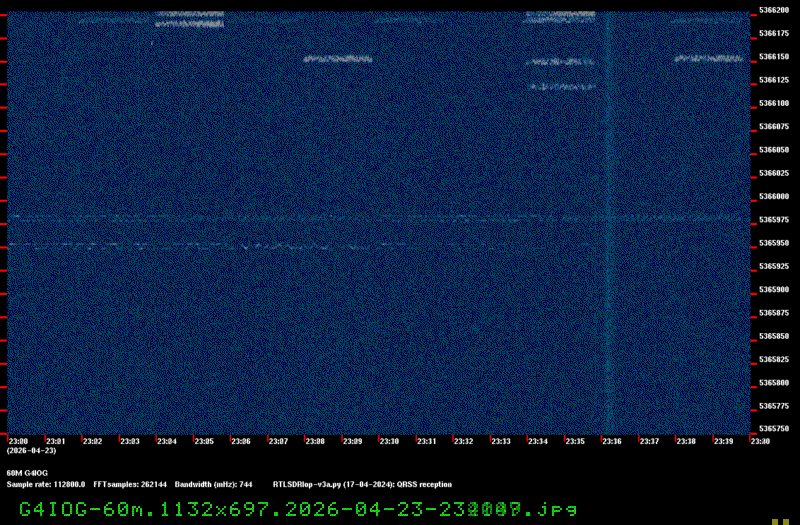The image size is (800, 525).
Task: Click the green G4IOG-60m filename caption
Action: 298,510
